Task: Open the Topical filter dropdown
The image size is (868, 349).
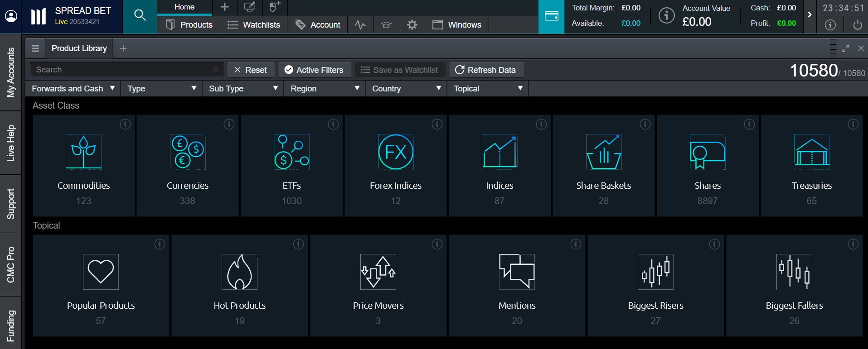Action: tap(488, 89)
